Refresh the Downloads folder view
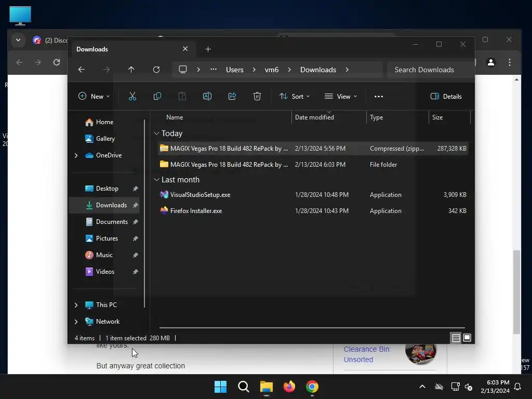This screenshot has height=399, width=532. (156, 70)
